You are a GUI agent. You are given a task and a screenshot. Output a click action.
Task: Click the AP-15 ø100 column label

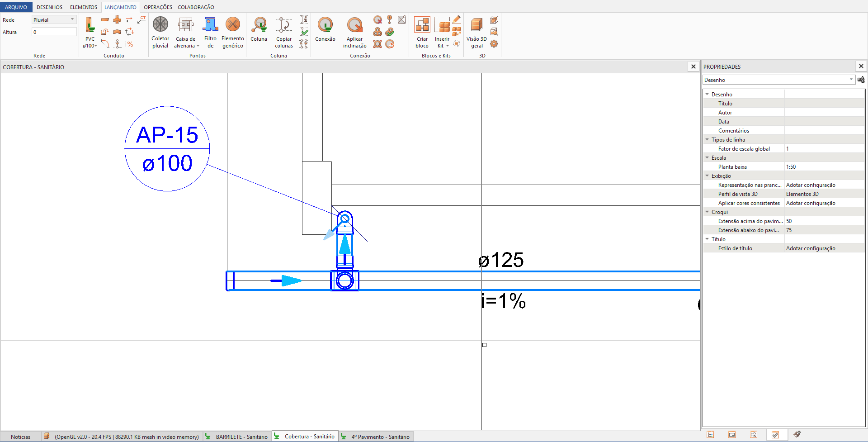167,148
